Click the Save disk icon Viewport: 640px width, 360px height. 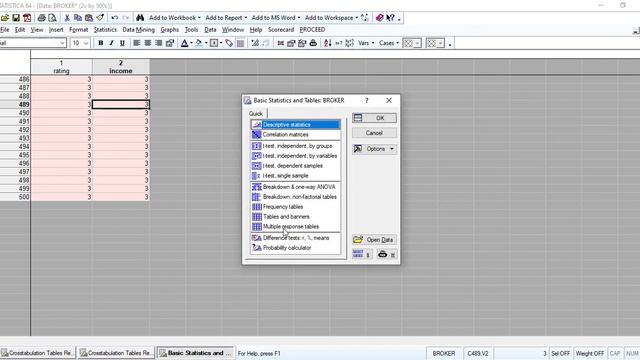tap(16, 18)
